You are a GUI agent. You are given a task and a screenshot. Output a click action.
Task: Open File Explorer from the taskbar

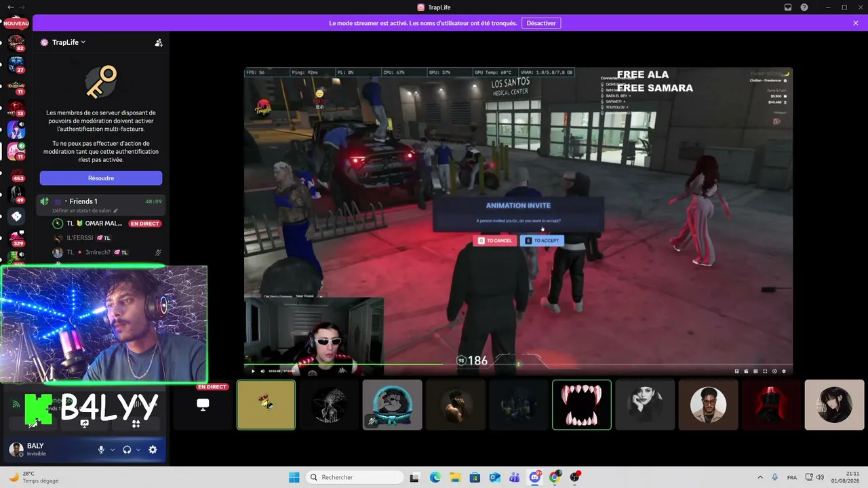point(455,477)
